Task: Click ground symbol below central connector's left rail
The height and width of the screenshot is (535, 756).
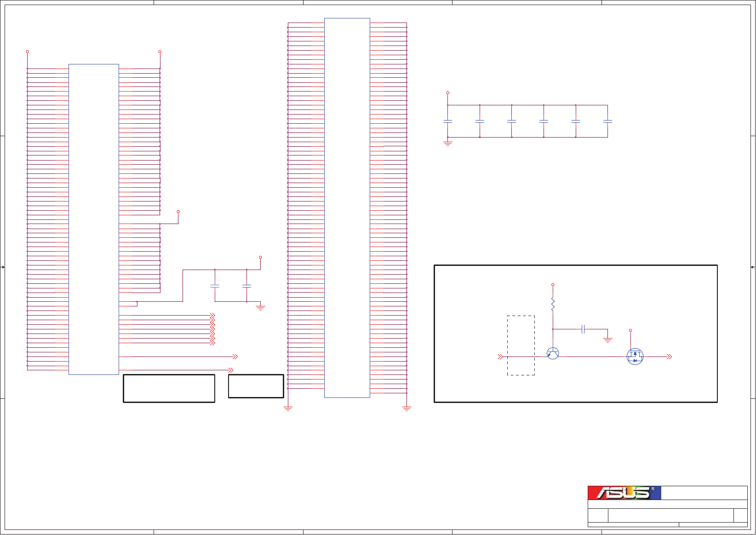Action: tap(288, 408)
